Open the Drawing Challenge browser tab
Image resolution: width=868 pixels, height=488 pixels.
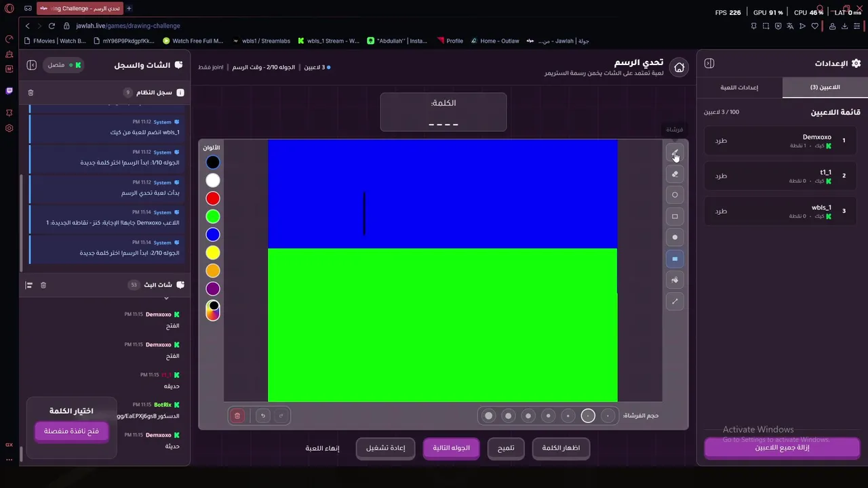pyautogui.click(x=80, y=8)
